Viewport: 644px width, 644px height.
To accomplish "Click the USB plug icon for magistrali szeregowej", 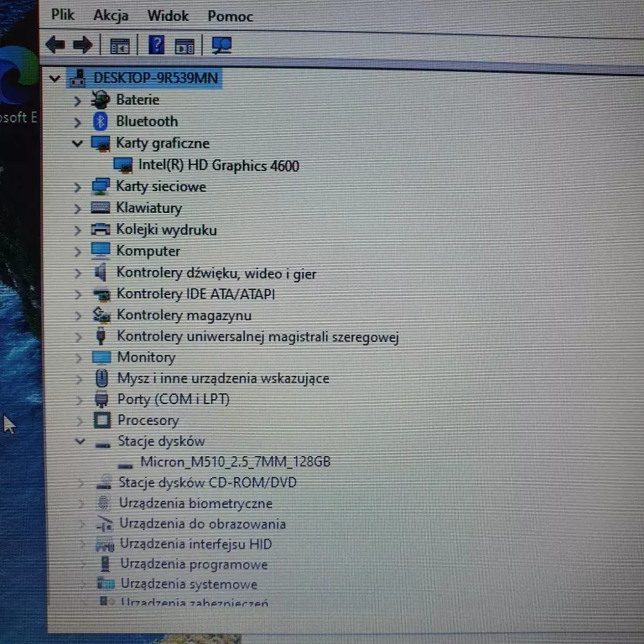I will [101, 335].
